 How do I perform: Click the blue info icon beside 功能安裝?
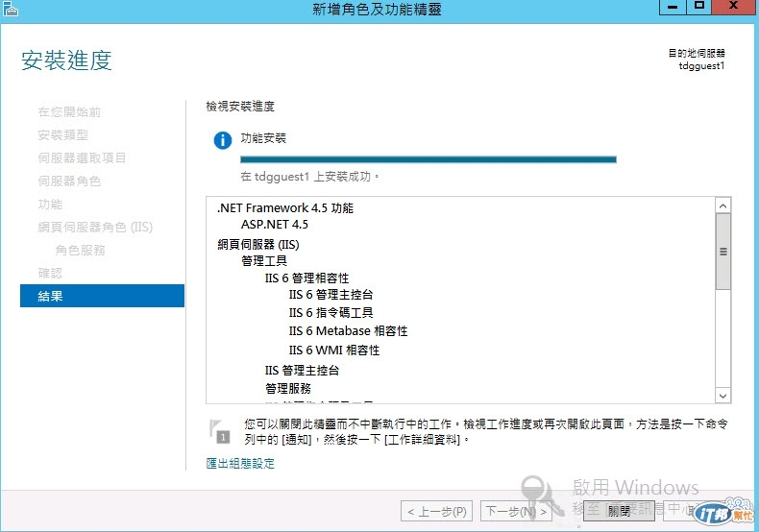(223, 141)
